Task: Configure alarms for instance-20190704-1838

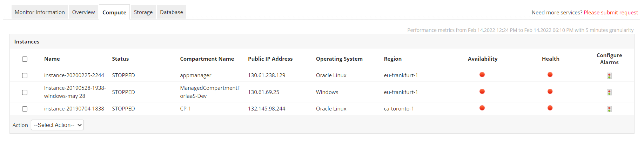Action: [x=609, y=109]
